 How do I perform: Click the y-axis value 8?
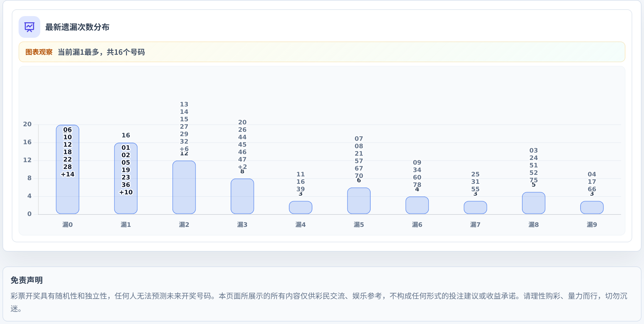29,178
